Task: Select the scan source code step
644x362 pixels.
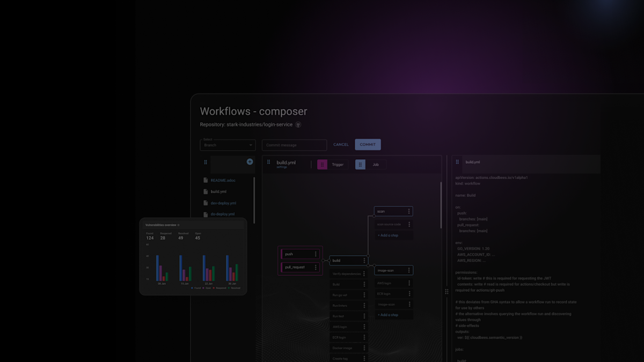Action: pyautogui.click(x=393, y=224)
